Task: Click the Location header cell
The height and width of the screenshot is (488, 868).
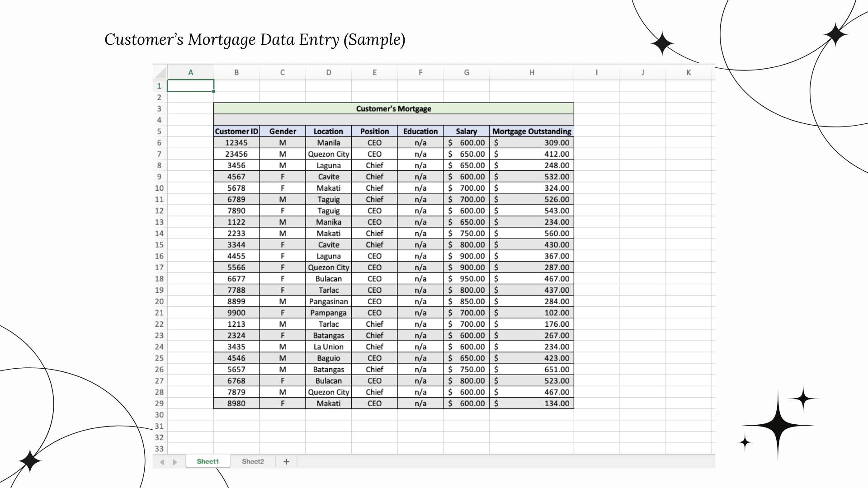Action: click(329, 131)
